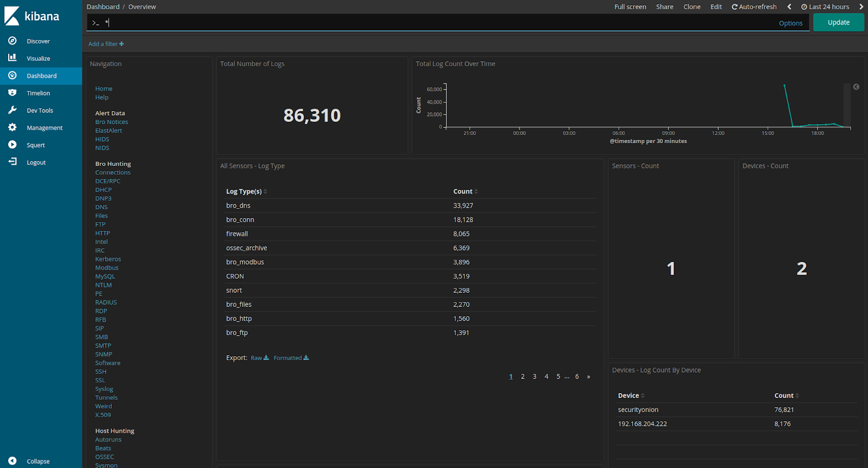Download Raw export of log types
Viewport: 868px width, 468px height.
[260, 358]
